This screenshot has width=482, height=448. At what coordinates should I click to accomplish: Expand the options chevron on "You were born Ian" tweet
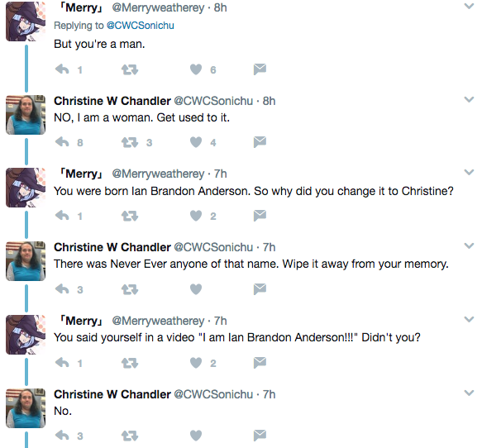coord(469,172)
